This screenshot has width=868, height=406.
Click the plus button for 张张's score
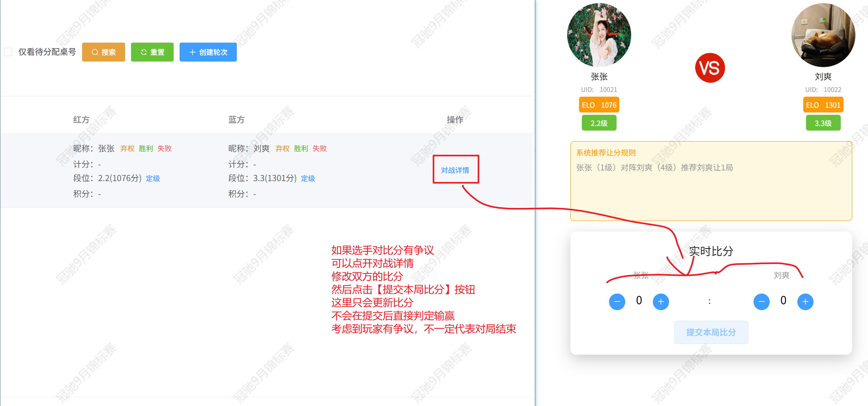[x=661, y=302]
